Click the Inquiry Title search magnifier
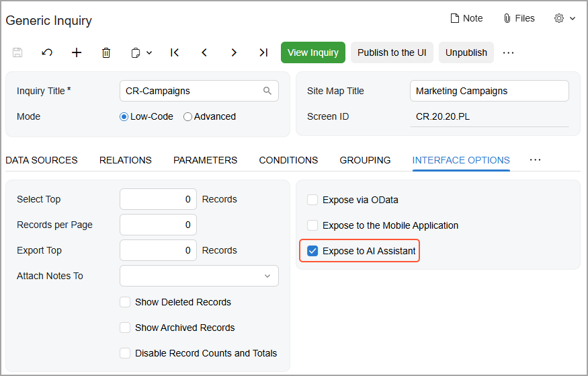This screenshot has width=588, height=376. pos(267,91)
